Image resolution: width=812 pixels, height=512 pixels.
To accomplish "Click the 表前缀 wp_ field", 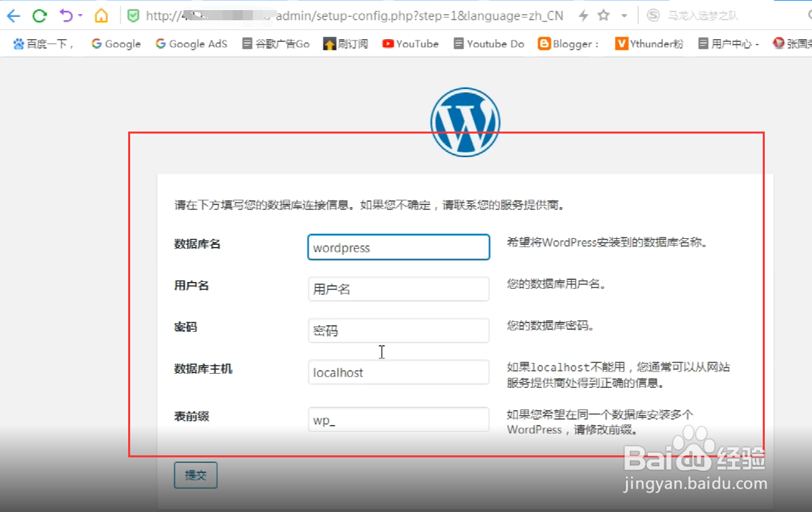I will 399,420.
